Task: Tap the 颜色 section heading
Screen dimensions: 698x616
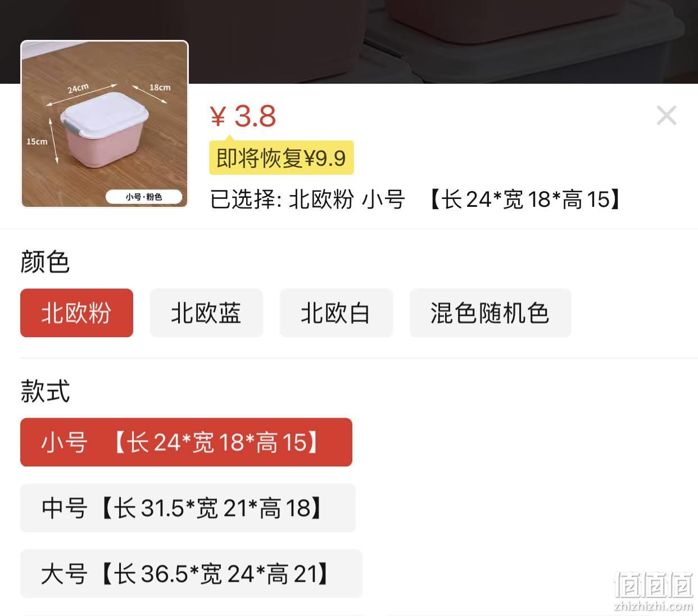Action: (x=45, y=262)
